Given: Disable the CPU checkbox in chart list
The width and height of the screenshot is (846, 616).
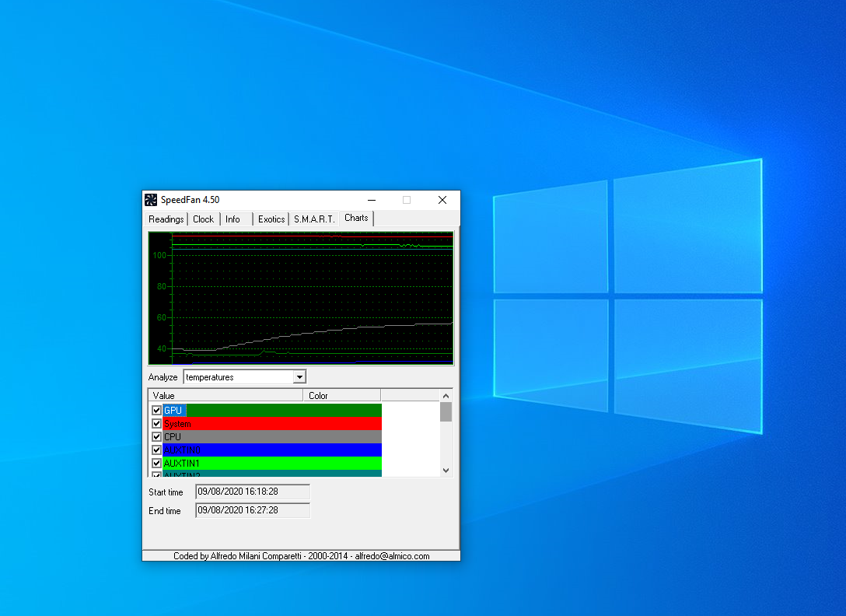Looking at the screenshot, I should (156, 437).
